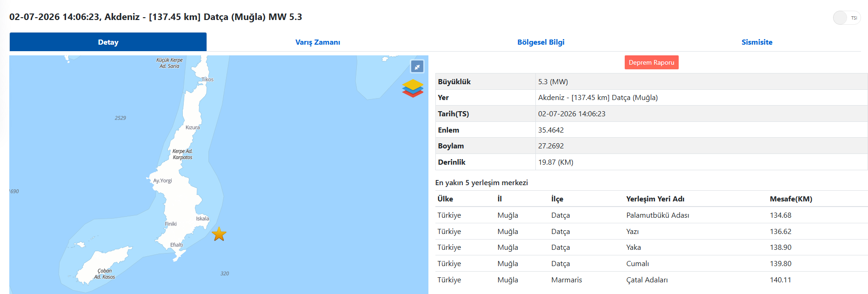Click the Mesafe(KM) column header

791,199
